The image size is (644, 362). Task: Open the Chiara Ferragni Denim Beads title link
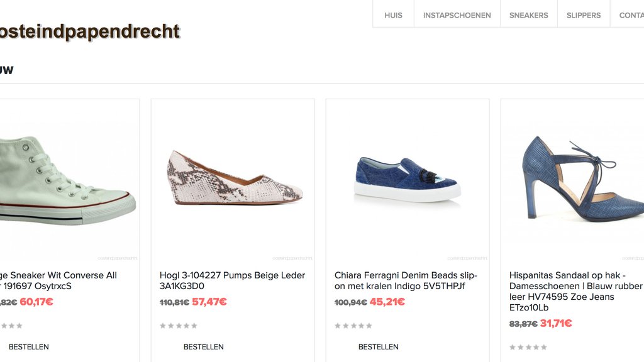pyautogui.click(x=406, y=280)
